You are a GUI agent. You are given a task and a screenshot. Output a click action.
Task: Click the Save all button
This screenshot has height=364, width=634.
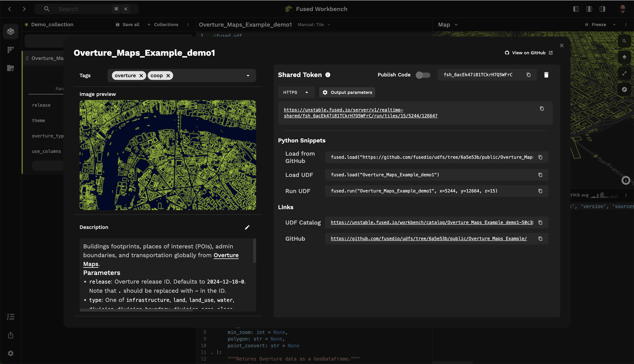click(128, 25)
